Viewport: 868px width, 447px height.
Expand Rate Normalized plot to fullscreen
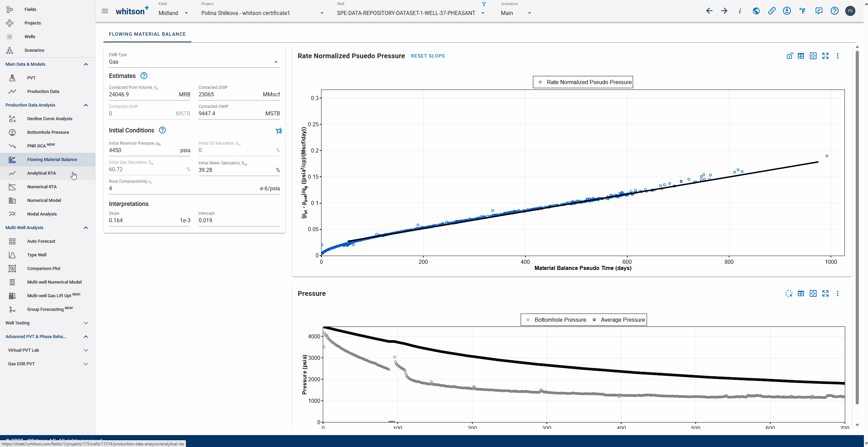point(825,56)
